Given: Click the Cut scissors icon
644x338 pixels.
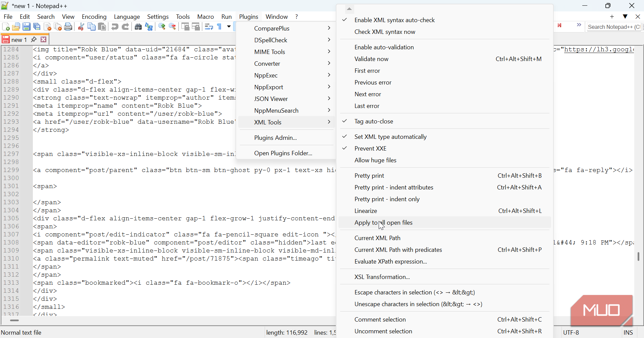Looking at the screenshot, I should tap(81, 27).
